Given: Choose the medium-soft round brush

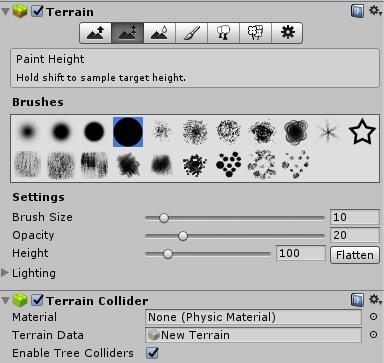Looking at the screenshot, I should [x=61, y=131].
